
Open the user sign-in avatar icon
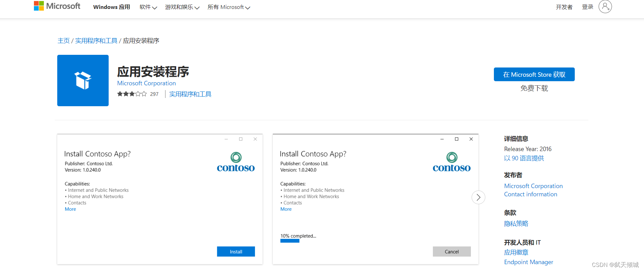click(605, 7)
